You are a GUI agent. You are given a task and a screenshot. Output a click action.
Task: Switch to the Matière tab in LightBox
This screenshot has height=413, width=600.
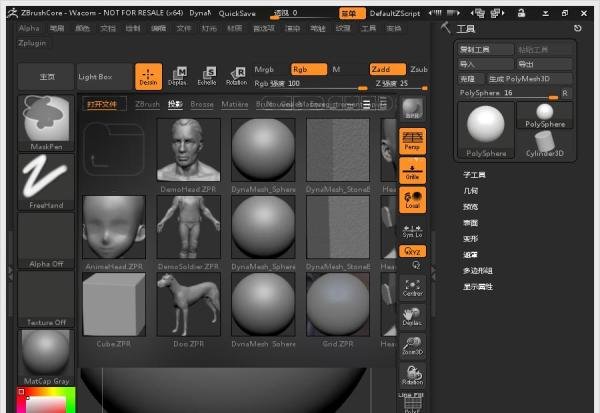point(235,104)
